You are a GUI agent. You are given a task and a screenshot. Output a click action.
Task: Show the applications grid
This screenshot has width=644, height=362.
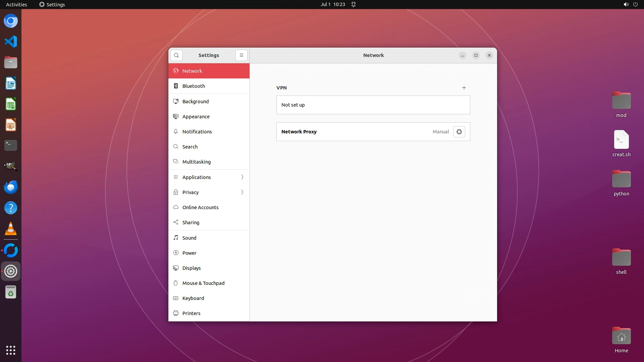(11, 350)
